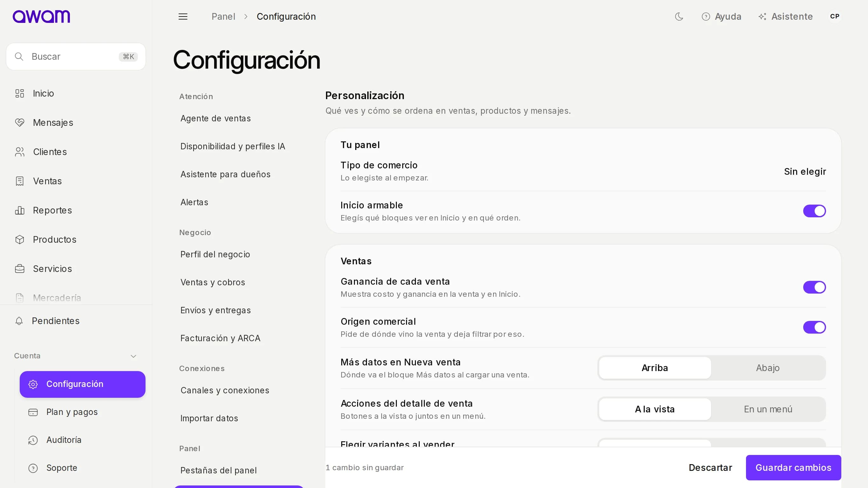This screenshot has height=488, width=868.
Task: Open Canales y conexiones settings
Action: [239, 390]
